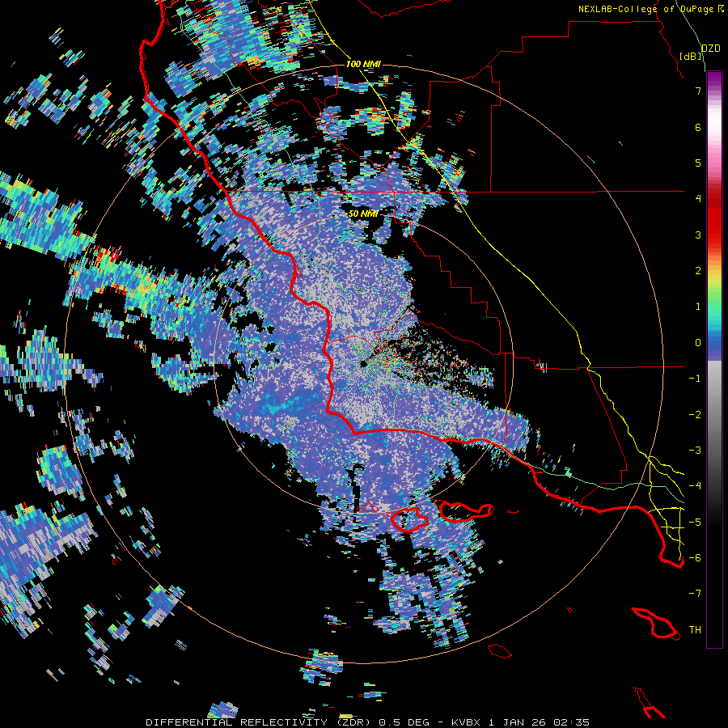Click the 02:35 timestamp in the caption
This screenshot has width=728, height=728.
tap(573, 722)
